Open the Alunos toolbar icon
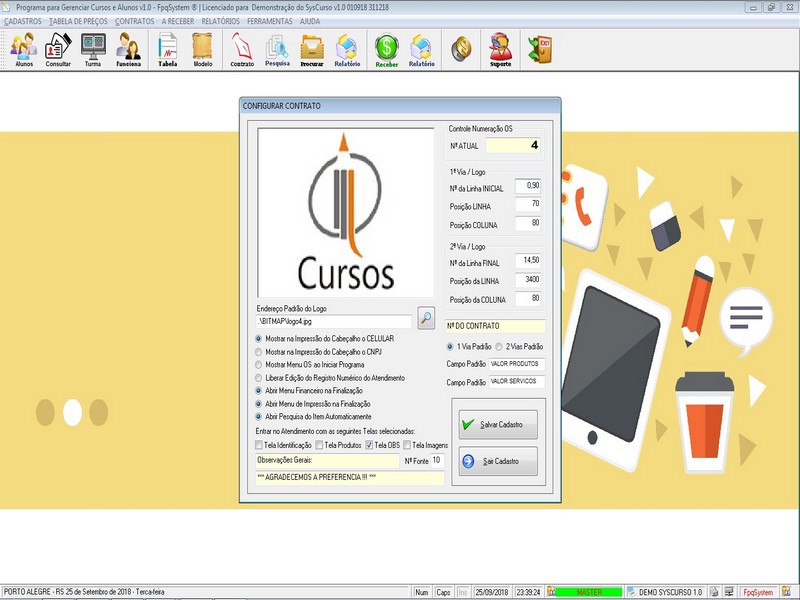Screen dimensions: 800x600 tap(24, 49)
